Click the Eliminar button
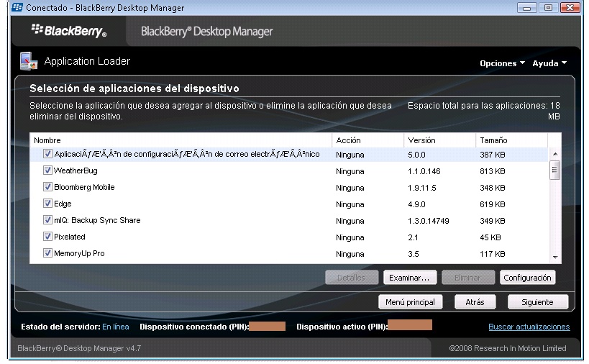This screenshot has width=589, height=364. (x=468, y=278)
